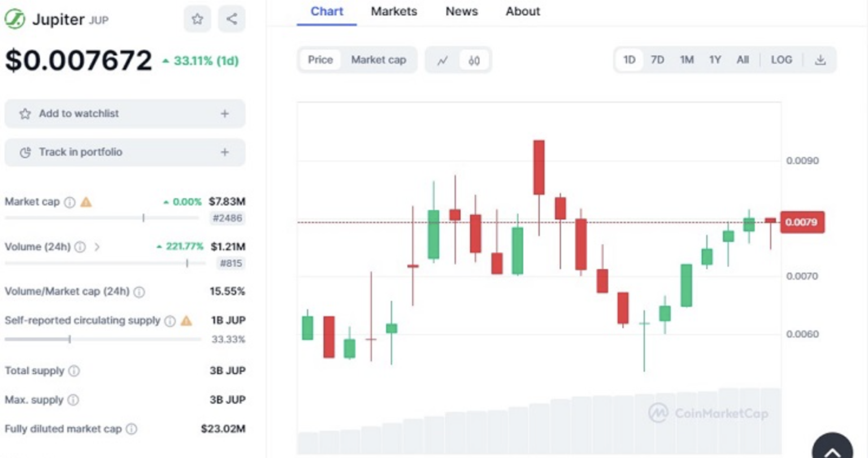Toggle the chart to Market cap view

pyautogui.click(x=378, y=59)
